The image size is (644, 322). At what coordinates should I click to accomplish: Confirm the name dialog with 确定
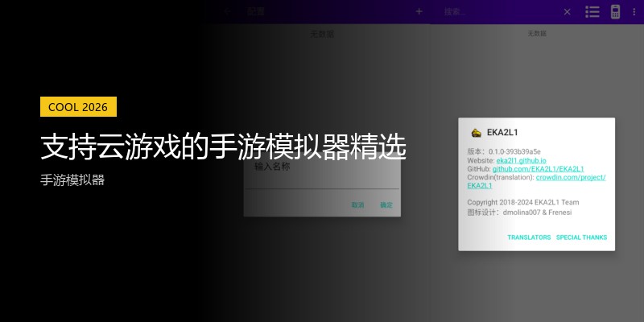(x=386, y=205)
